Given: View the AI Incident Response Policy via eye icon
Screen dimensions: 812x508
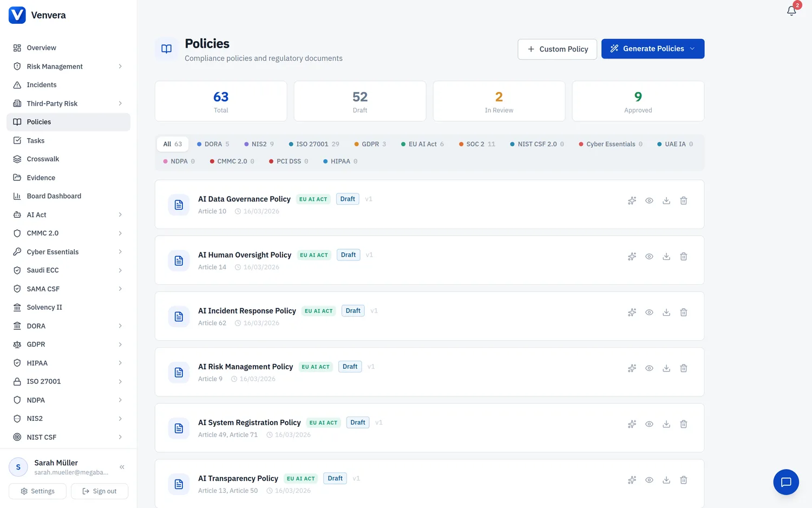Looking at the screenshot, I should (649, 312).
